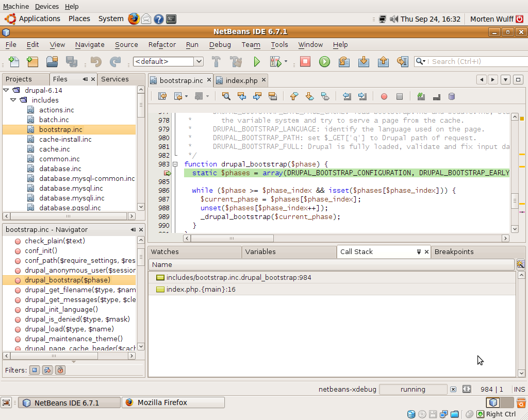
Task: Collapse the drupal-6.14 tree node
Action: (6, 90)
